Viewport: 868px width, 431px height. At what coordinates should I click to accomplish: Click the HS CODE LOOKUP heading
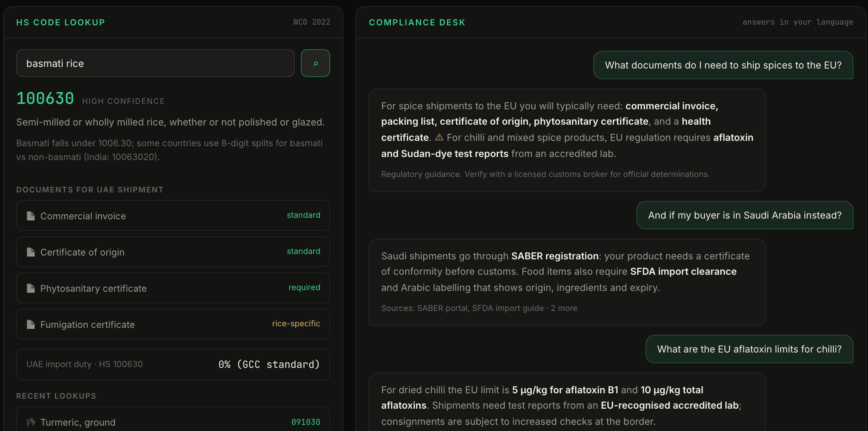pyautogui.click(x=60, y=22)
